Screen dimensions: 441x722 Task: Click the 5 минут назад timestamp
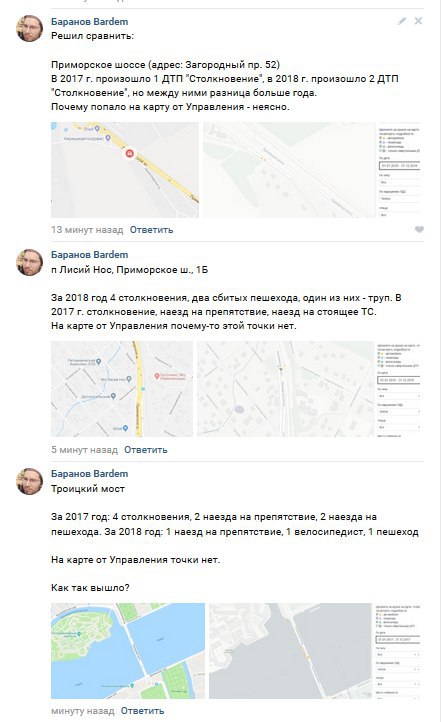click(84, 450)
